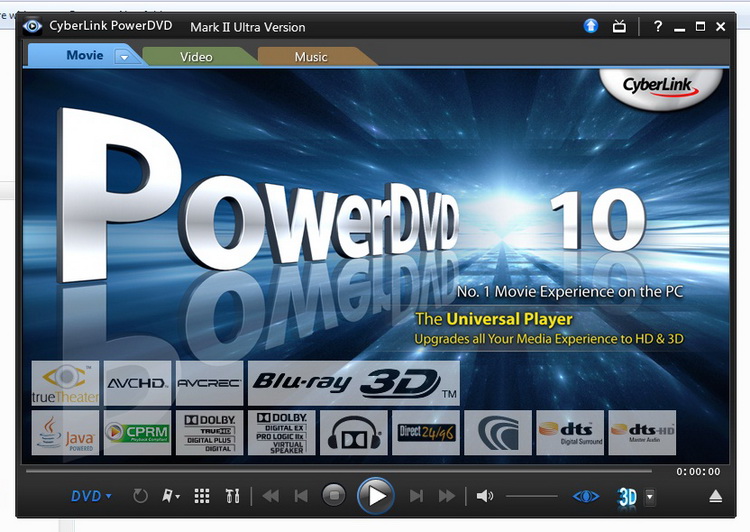This screenshot has width=750, height=532.
Task: Expand the Movie tab dropdown arrow
Action: [x=124, y=57]
